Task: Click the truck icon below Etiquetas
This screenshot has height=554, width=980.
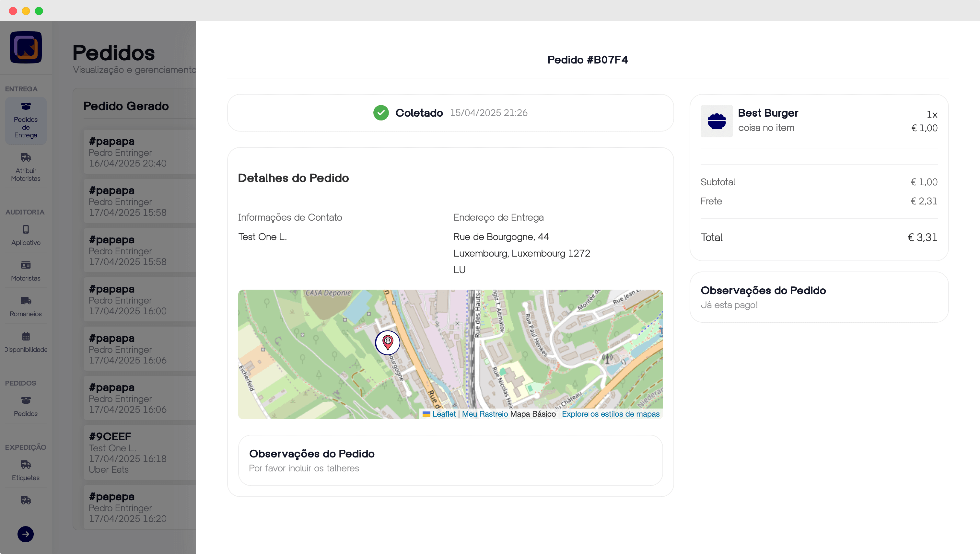Action: tap(26, 500)
